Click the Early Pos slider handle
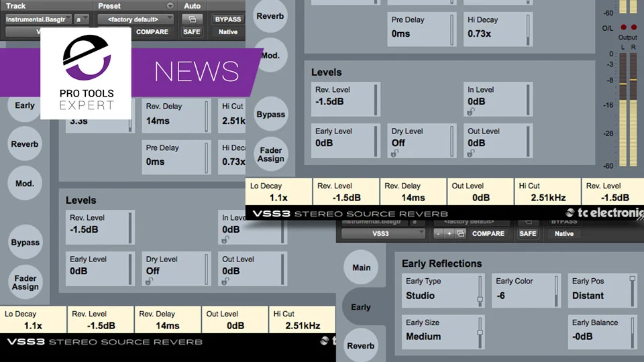 click(633, 279)
